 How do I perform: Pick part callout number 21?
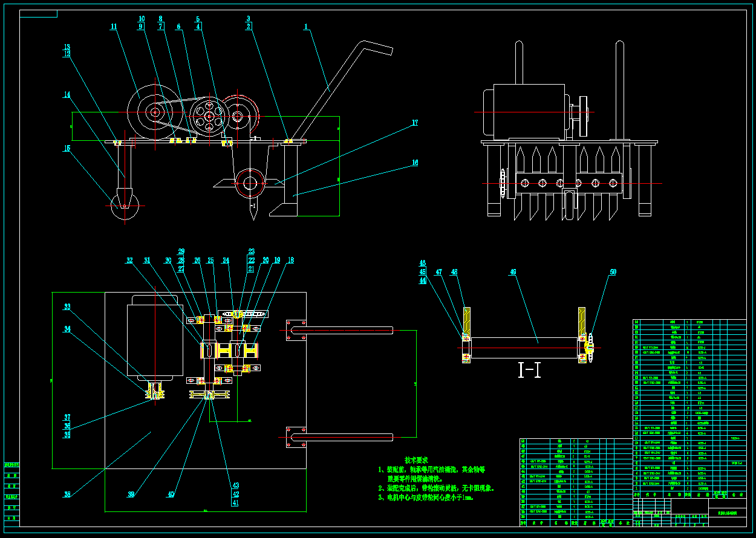pyautogui.click(x=252, y=269)
